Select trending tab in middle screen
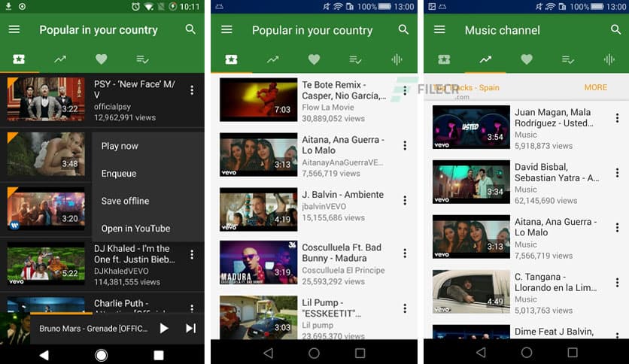The image size is (629, 364). tap(273, 59)
